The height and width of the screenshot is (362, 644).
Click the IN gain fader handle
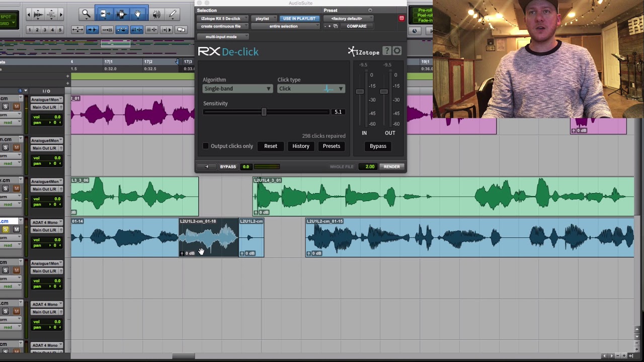pyautogui.click(x=360, y=92)
